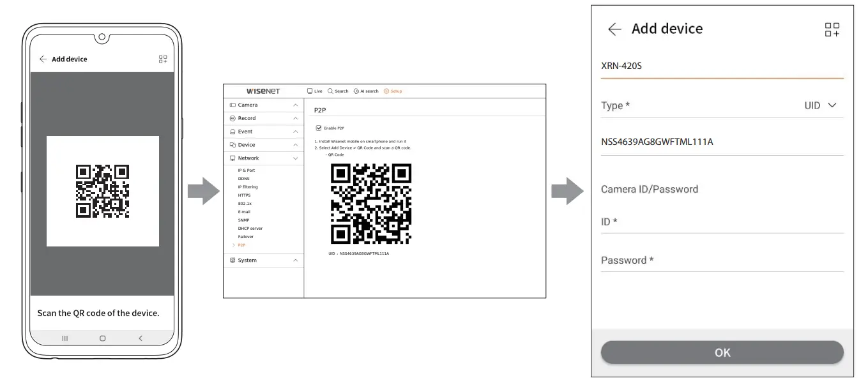Click the 'Camera ID/Password' label
868x385 pixels.
click(650, 189)
